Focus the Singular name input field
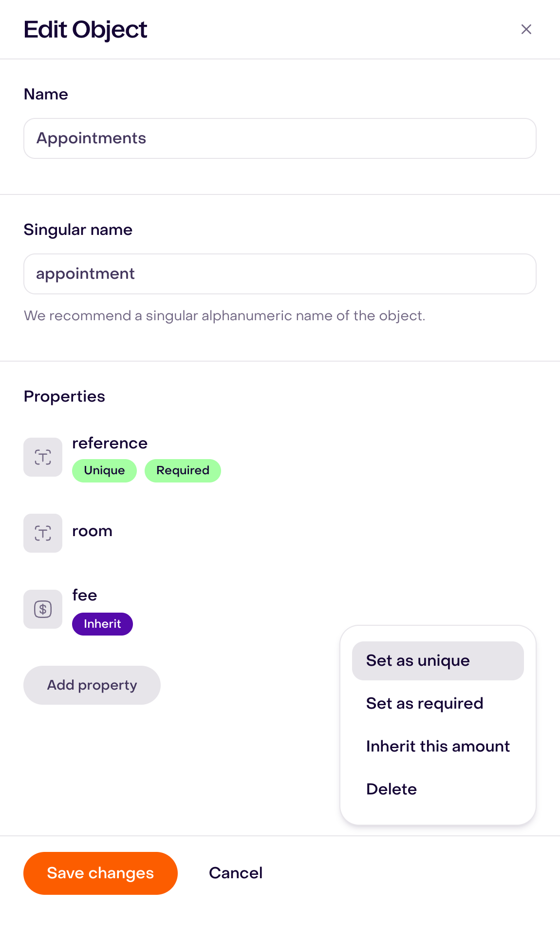The image size is (560, 926). (x=280, y=274)
